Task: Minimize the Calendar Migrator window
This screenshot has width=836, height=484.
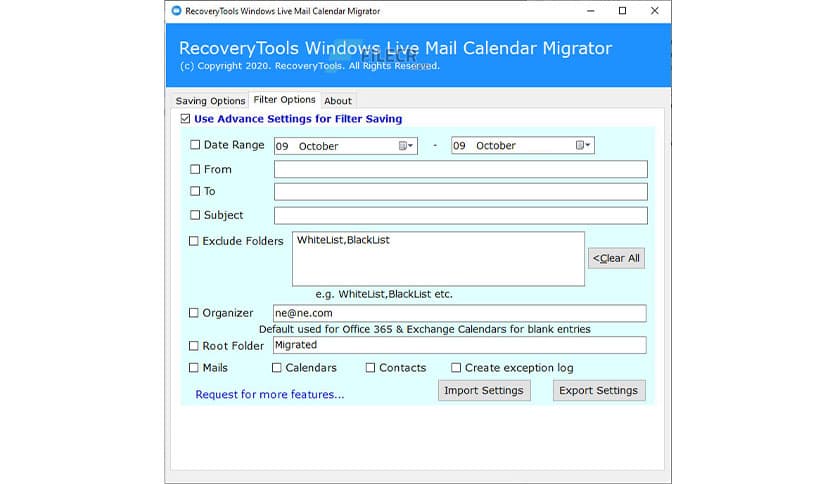Action: coord(591,11)
